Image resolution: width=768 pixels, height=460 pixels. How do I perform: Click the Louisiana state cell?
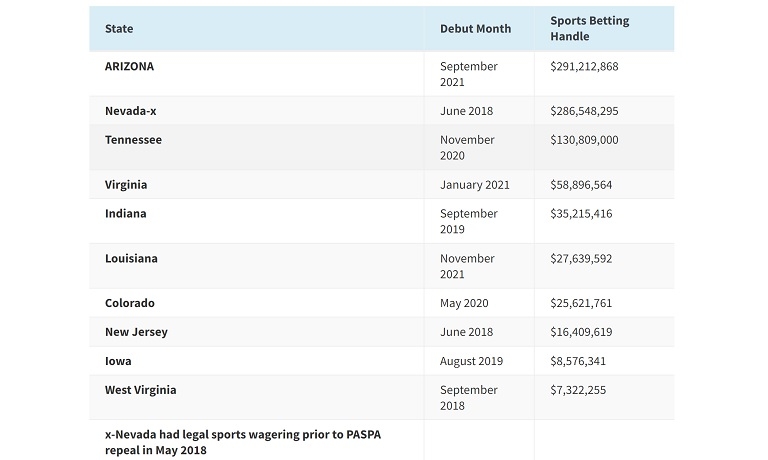click(x=131, y=259)
